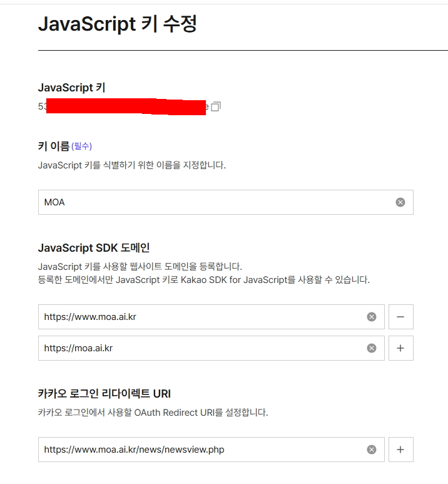Remove the www.moa.ai.kr domain with minus button
The image size is (448, 484).
pyautogui.click(x=400, y=317)
